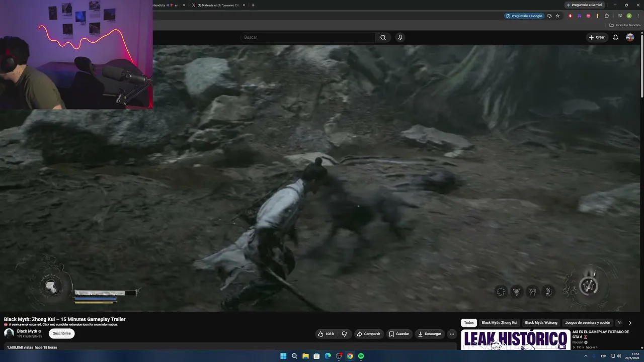Select the Black Myth: Wukong chip
This screenshot has width=644, height=362.
[x=541, y=323]
